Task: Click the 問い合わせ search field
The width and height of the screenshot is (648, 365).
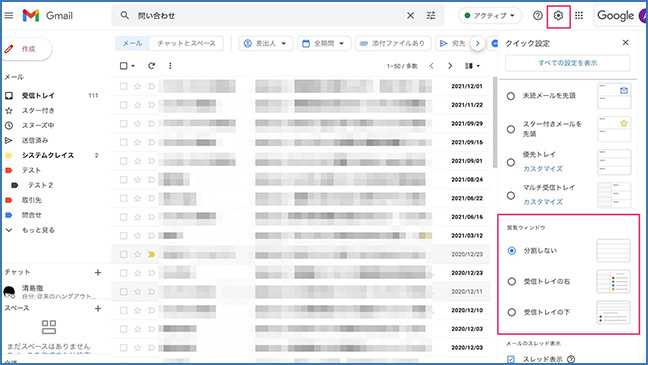Action: (x=269, y=16)
